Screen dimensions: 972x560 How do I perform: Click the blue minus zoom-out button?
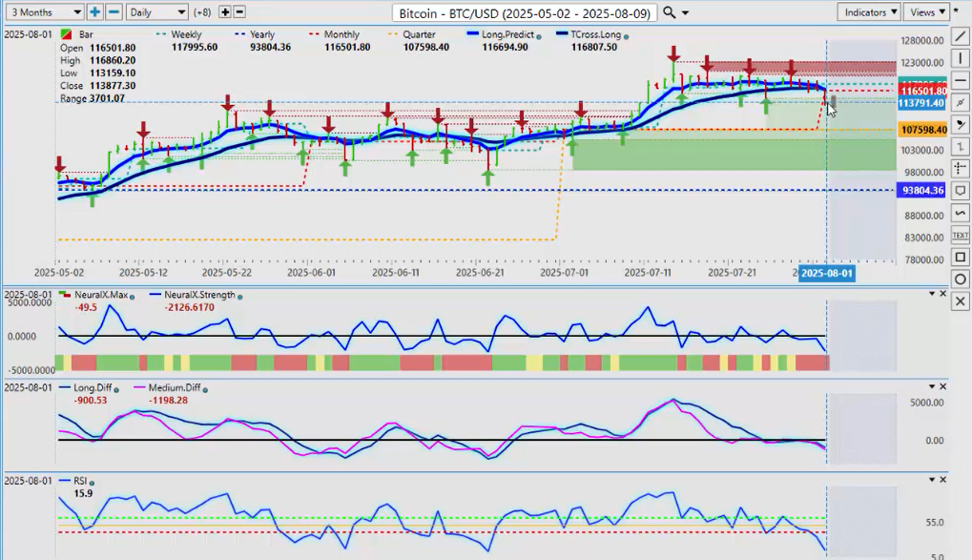point(114,12)
